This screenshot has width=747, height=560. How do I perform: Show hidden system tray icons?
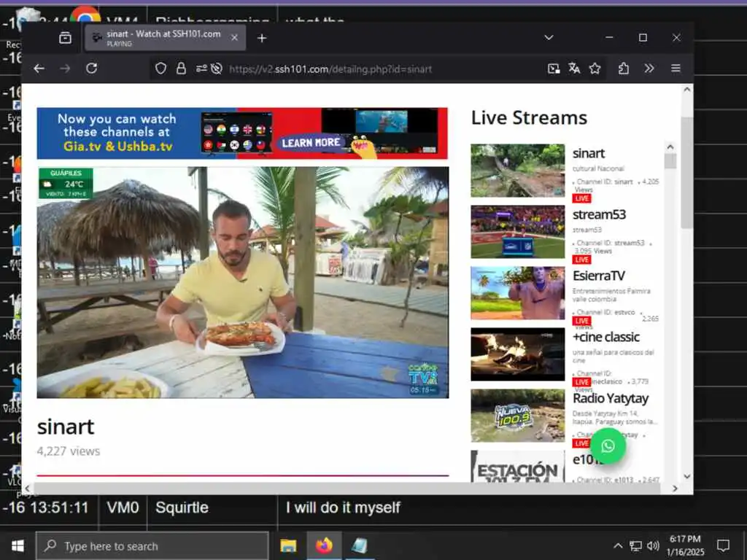(x=618, y=545)
